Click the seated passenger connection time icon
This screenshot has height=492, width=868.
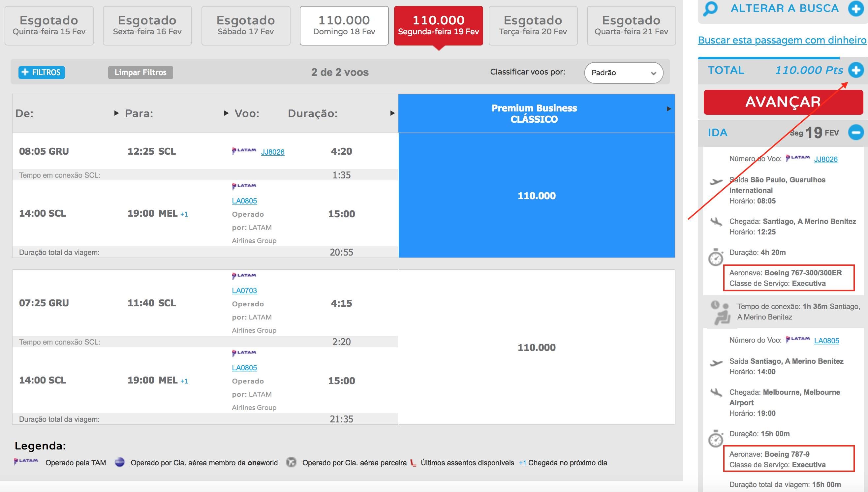pyautogui.click(x=720, y=313)
